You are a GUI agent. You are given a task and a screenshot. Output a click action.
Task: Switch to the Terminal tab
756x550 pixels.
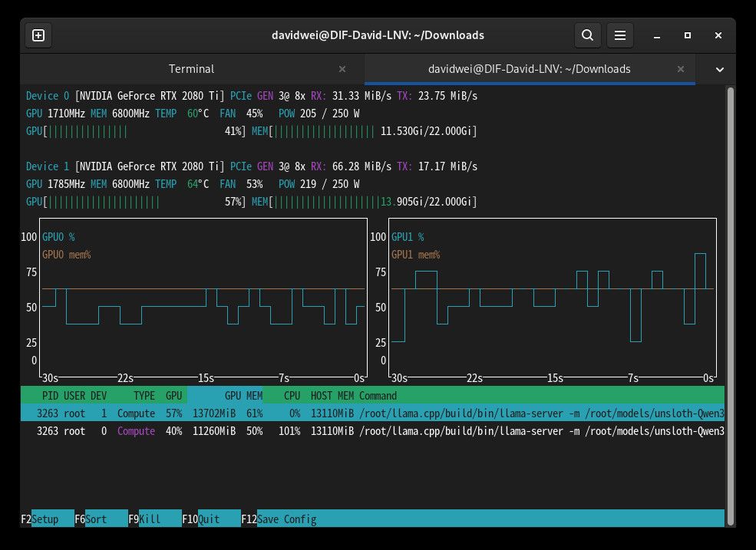pyautogui.click(x=192, y=69)
